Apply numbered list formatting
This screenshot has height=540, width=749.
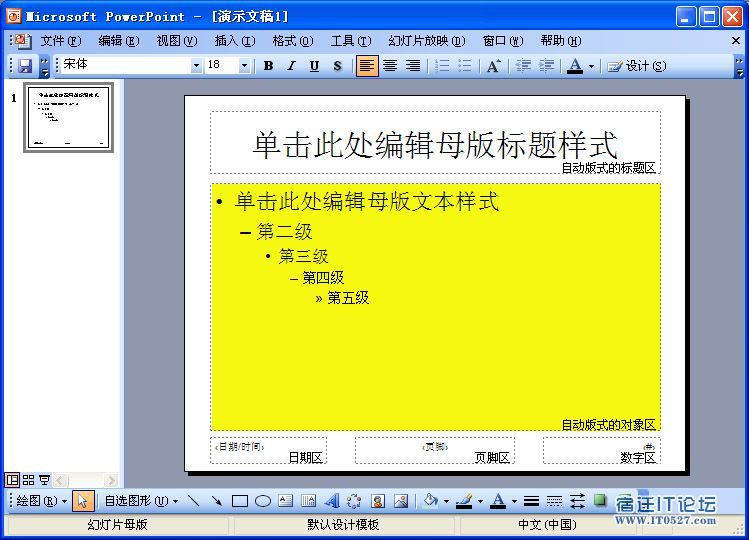(x=442, y=65)
